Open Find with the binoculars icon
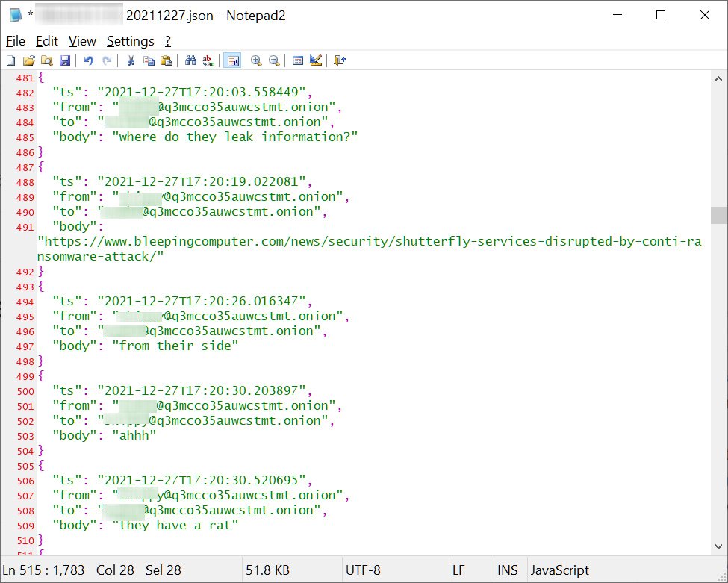 pos(190,60)
